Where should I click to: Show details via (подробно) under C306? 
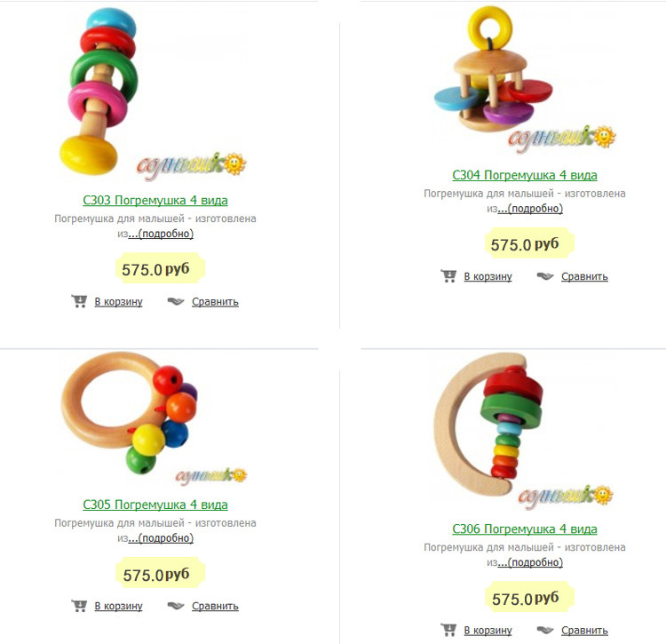point(530,562)
